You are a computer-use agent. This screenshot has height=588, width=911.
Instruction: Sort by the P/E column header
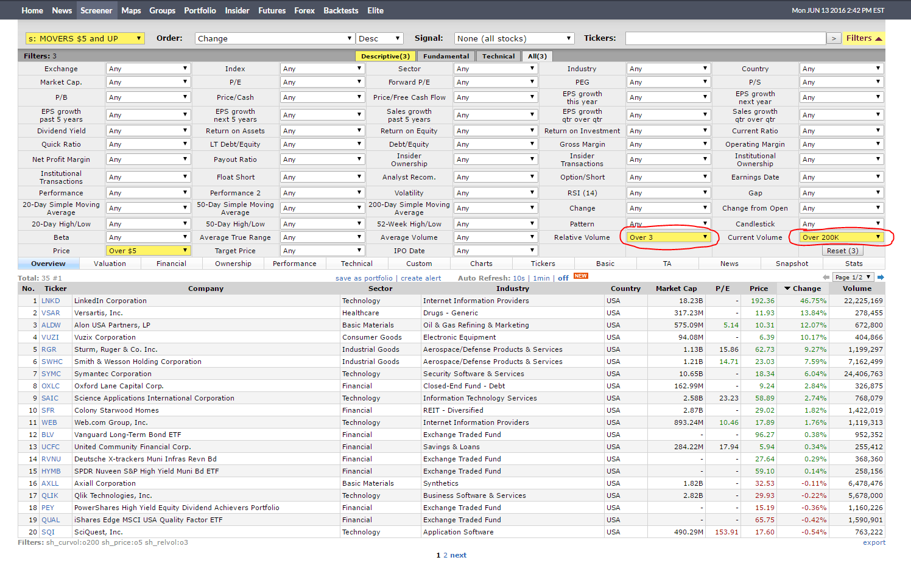[x=722, y=289]
